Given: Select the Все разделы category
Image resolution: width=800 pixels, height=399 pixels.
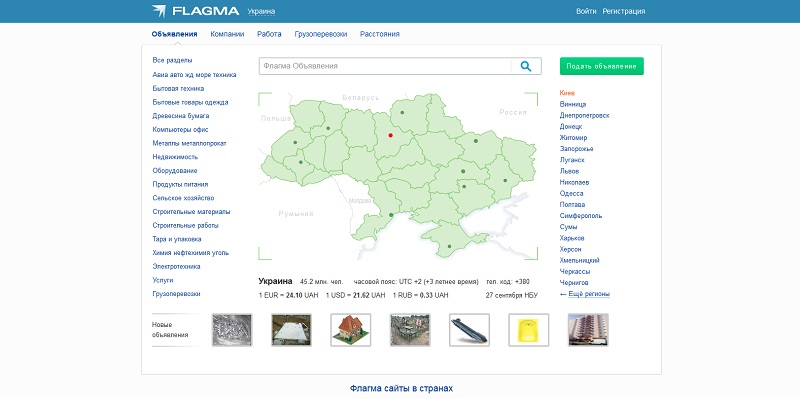Looking at the screenshot, I should 172,60.
